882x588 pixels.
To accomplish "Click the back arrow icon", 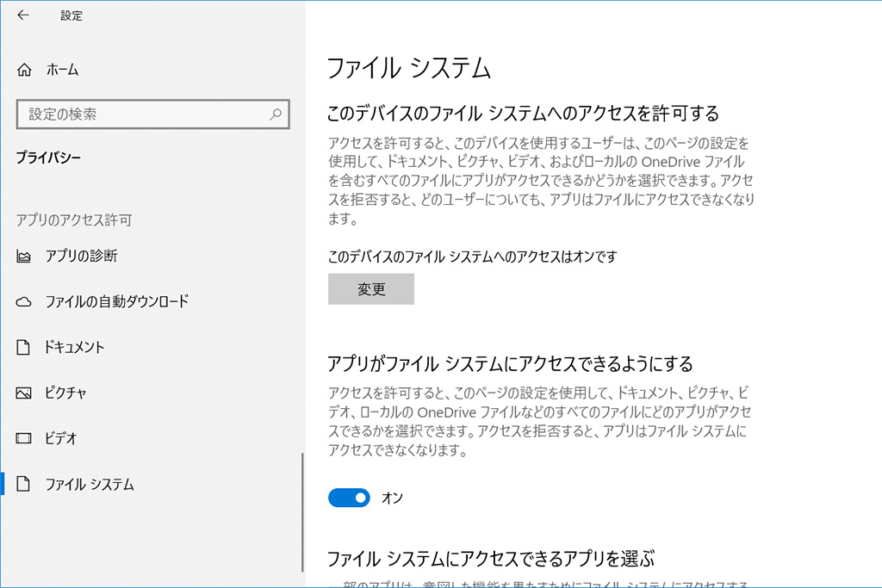I will click(22, 15).
